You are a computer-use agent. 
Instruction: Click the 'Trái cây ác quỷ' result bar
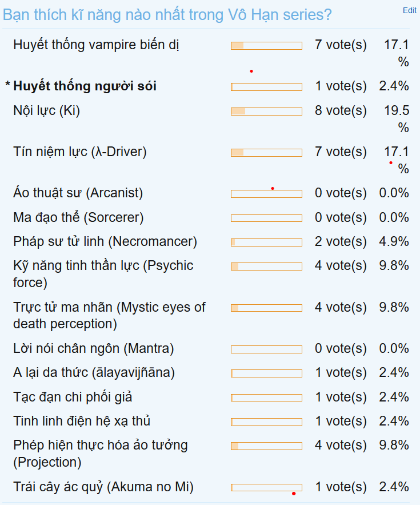pyautogui.click(x=266, y=487)
